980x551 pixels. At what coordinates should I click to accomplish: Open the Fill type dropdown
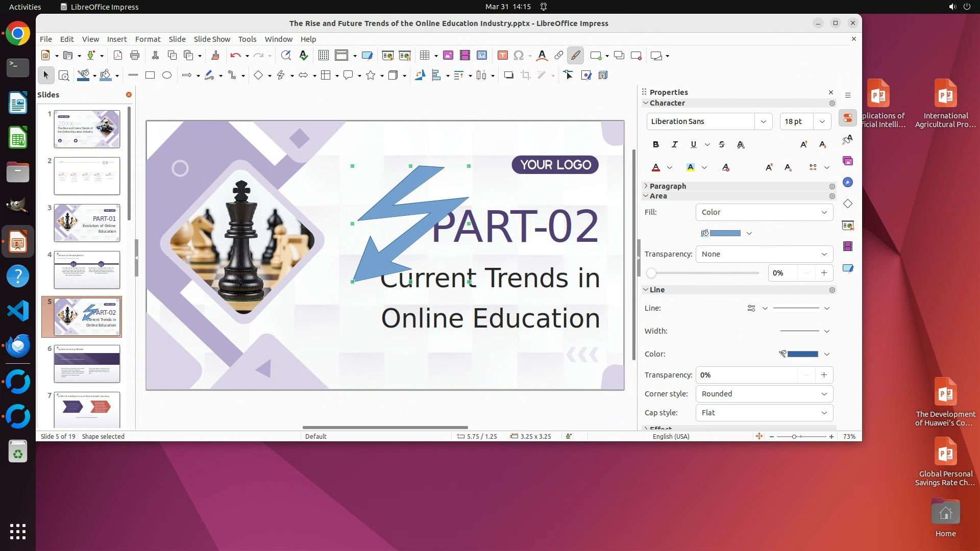tap(764, 212)
